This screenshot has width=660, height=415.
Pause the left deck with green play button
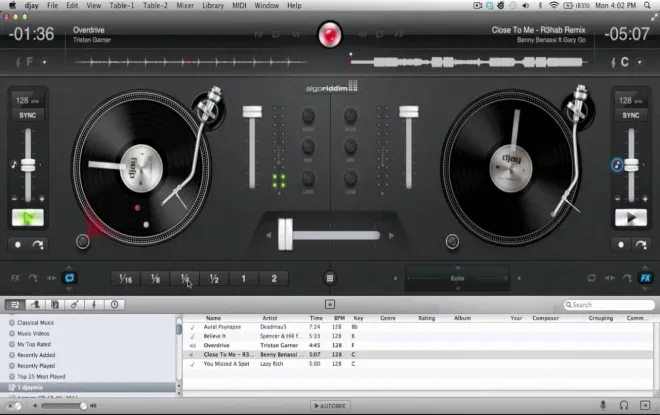pos(28,218)
